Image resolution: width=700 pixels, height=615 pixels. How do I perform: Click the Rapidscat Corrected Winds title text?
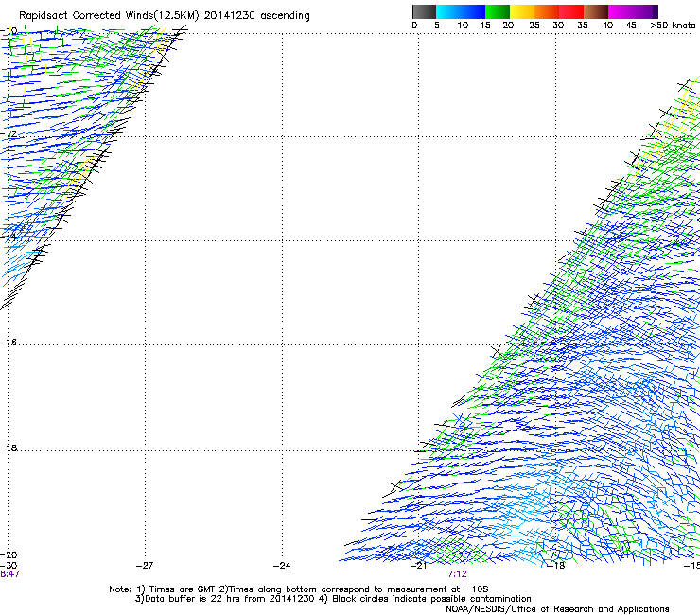[x=165, y=15]
